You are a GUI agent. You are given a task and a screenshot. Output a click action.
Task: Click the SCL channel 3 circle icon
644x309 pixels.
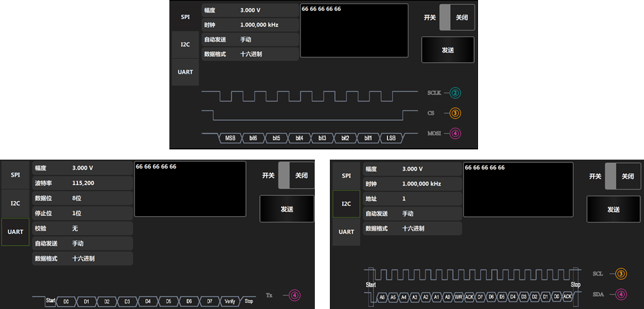pyautogui.click(x=621, y=274)
